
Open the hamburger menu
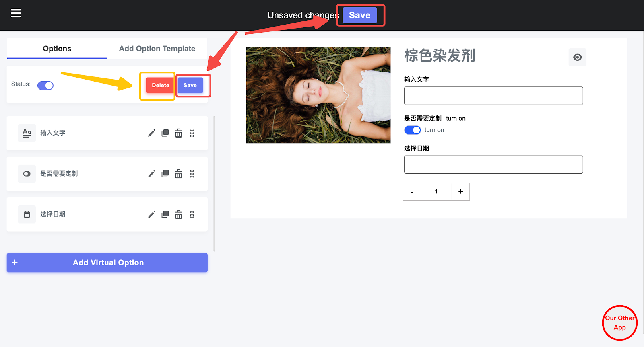[16, 14]
